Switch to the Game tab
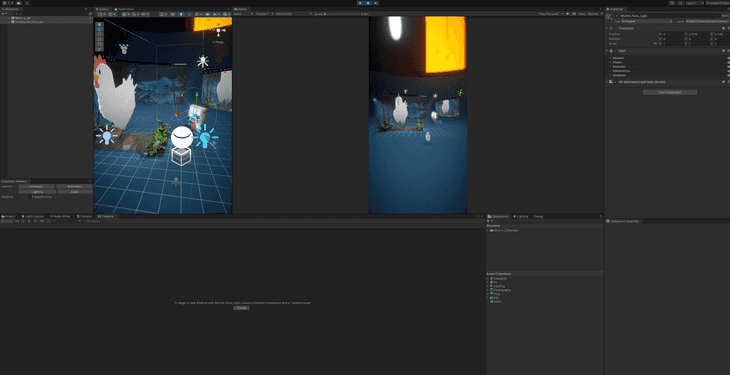This screenshot has height=375, width=730. [241, 9]
